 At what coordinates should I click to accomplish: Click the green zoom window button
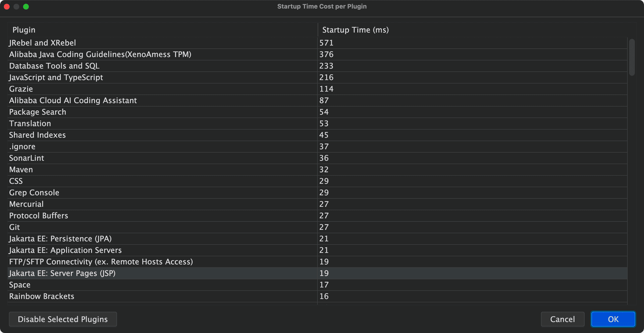(x=26, y=7)
